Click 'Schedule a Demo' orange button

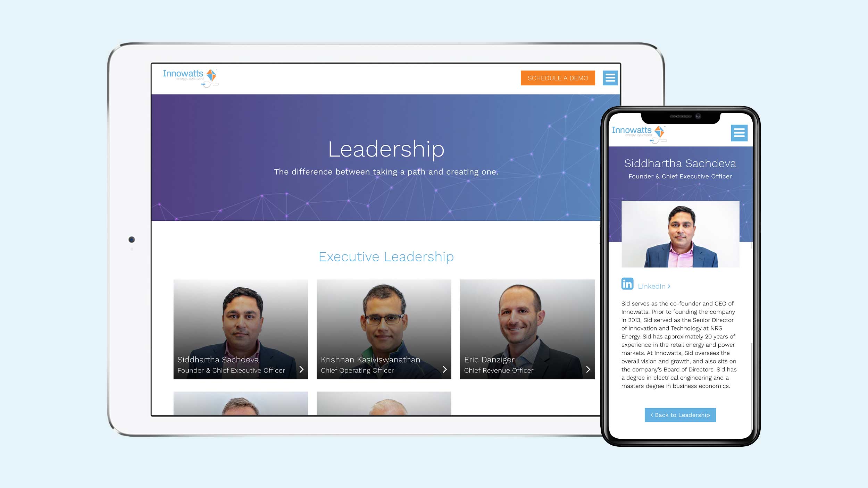tap(557, 78)
